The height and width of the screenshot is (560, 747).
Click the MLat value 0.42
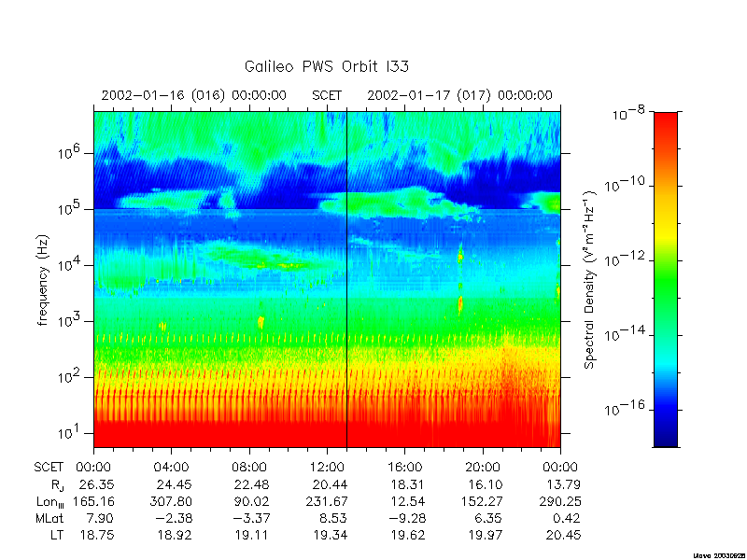click(567, 518)
